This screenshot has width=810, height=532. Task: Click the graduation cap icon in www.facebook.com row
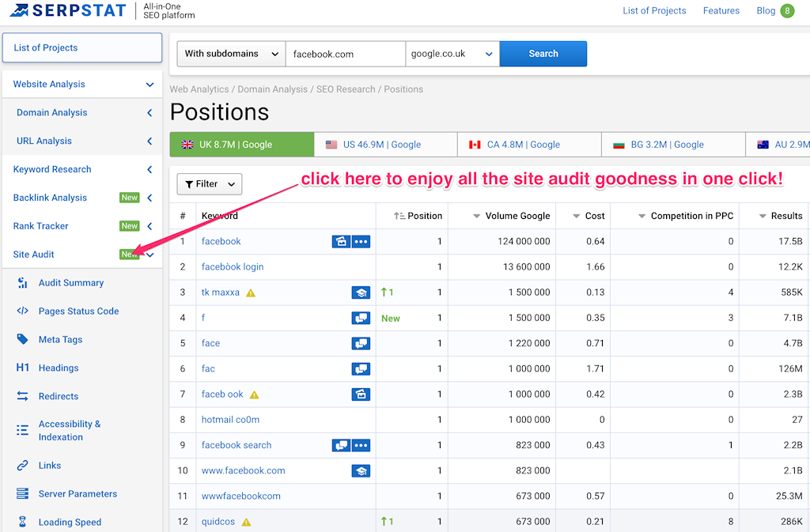pos(361,470)
